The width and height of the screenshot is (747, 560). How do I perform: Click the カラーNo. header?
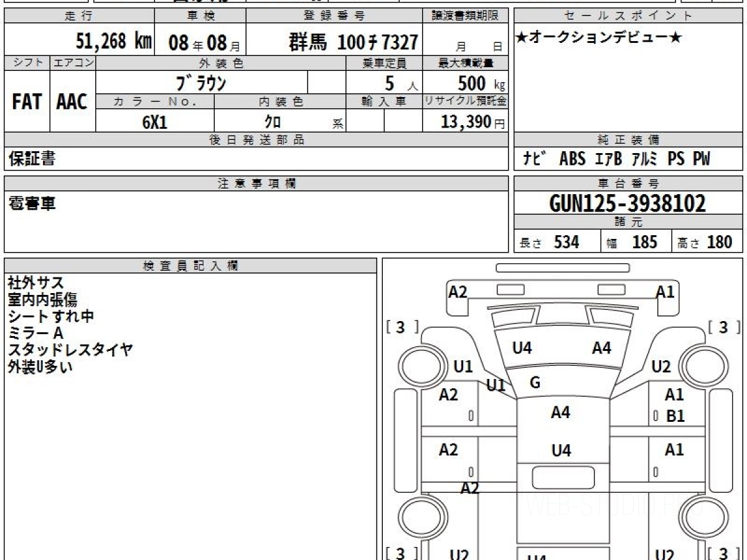[155, 102]
